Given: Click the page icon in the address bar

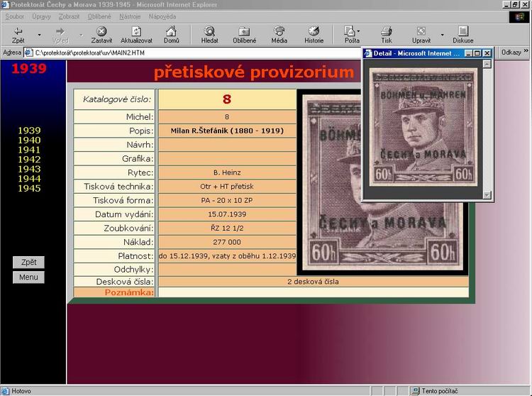Looking at the screenshot, I should 29,53.
